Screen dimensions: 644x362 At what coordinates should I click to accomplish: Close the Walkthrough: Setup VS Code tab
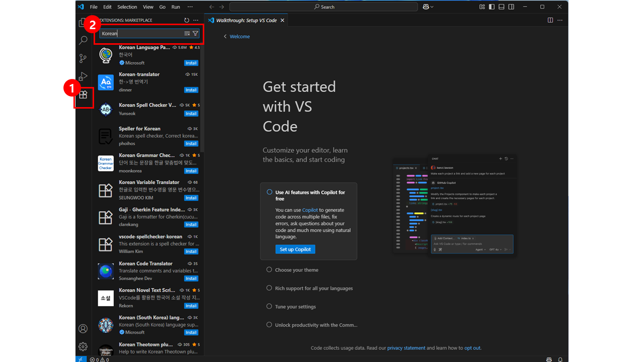[x=282, y=20]
